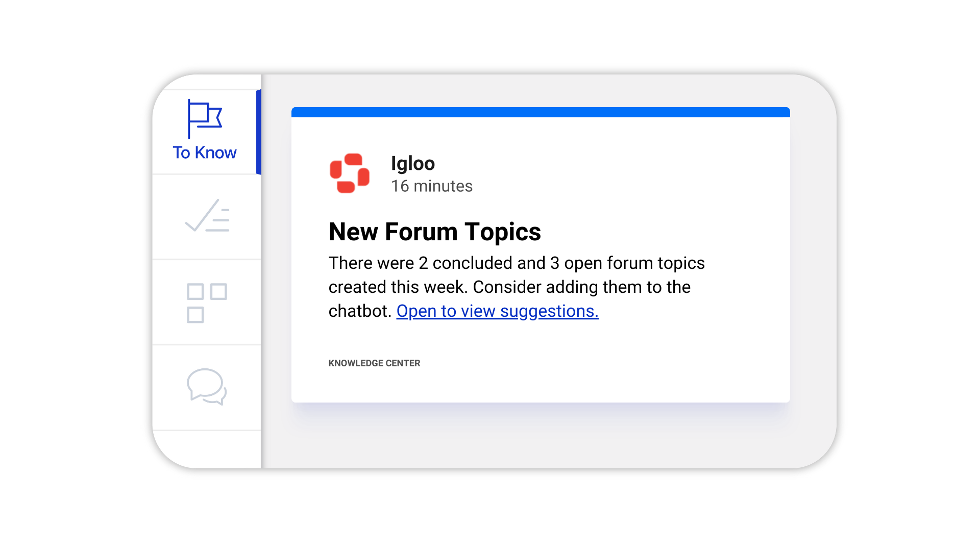Click the KNOWLEDGE CENTER category label

click(374, 363)
